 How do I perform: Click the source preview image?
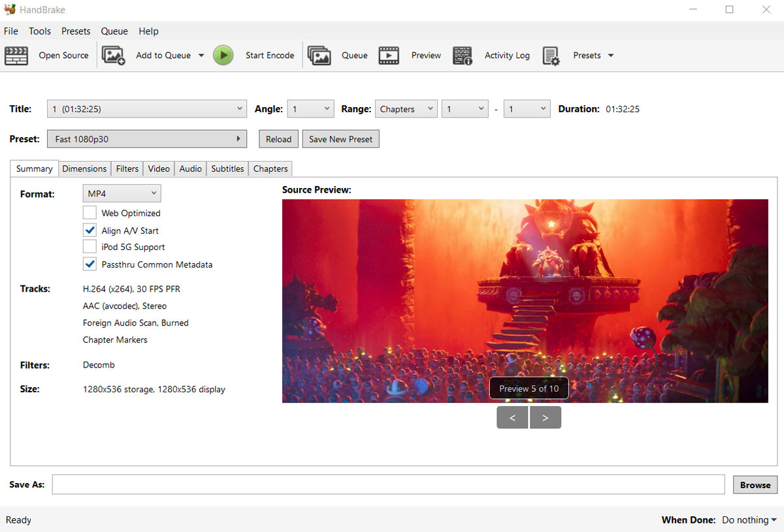[525, 301]
